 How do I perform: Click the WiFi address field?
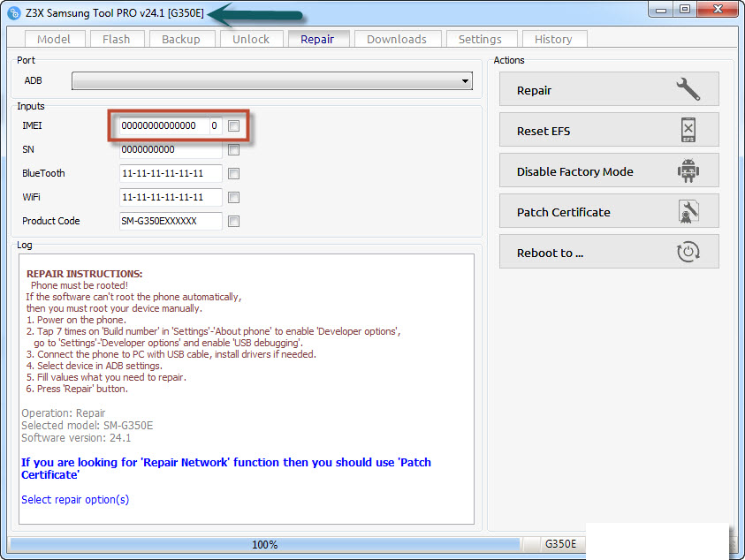click(171, 197)
